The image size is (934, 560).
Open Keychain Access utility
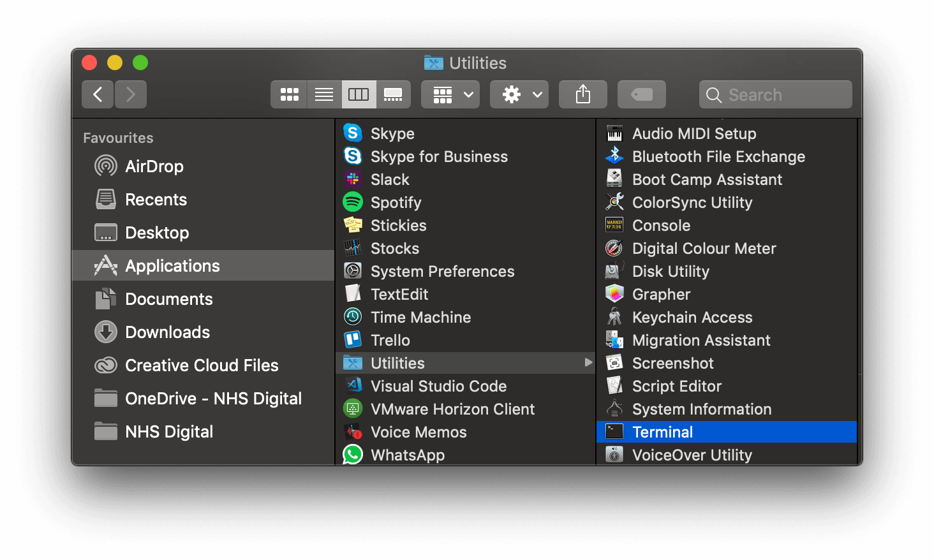[x=692, y=317]
